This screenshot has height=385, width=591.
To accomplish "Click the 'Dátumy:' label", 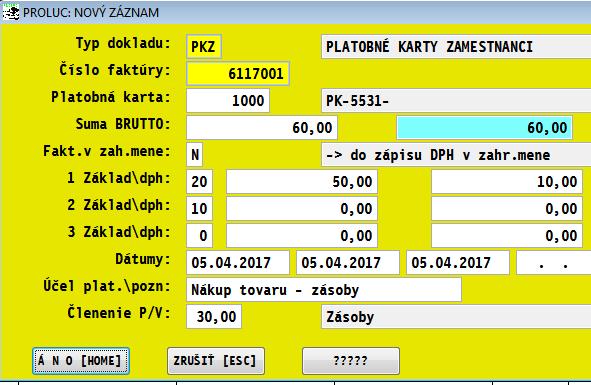I will click(143, 259).
